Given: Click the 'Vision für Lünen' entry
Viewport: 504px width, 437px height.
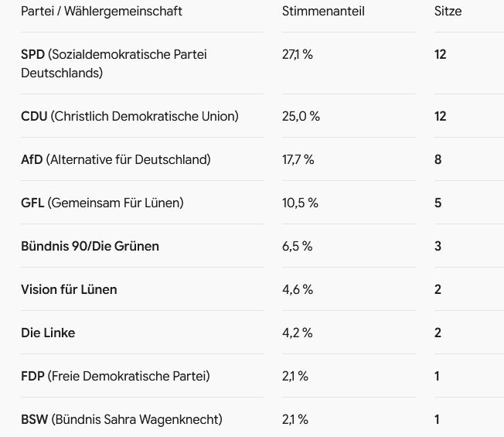Looking at the screenshot, I should pos(69,289).
